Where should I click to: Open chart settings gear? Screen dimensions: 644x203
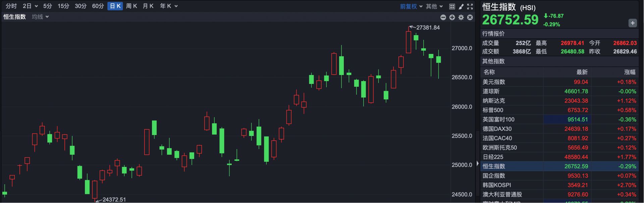(461, 17)
